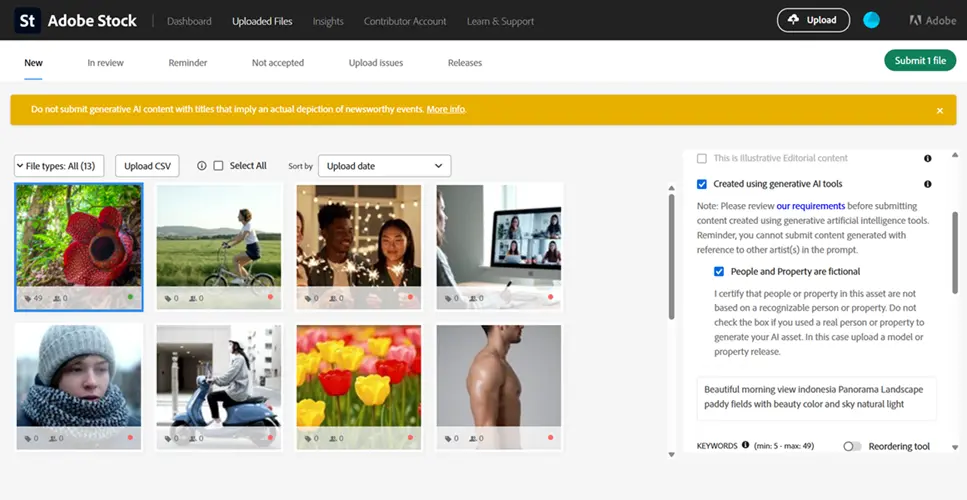Select the woman cycling in field thumbnail

pos(219,247)
